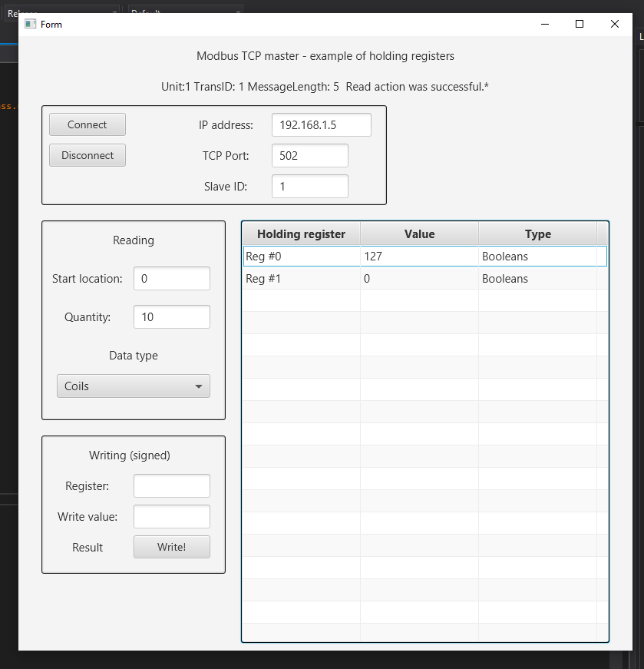Open the Coils data type dropdown
The width and height of the screenshot is (644, 669).
tap(134, 386)
